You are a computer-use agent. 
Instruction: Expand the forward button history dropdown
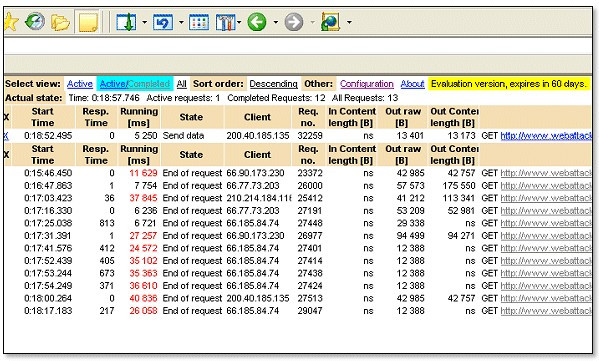[x=312, y=22]
